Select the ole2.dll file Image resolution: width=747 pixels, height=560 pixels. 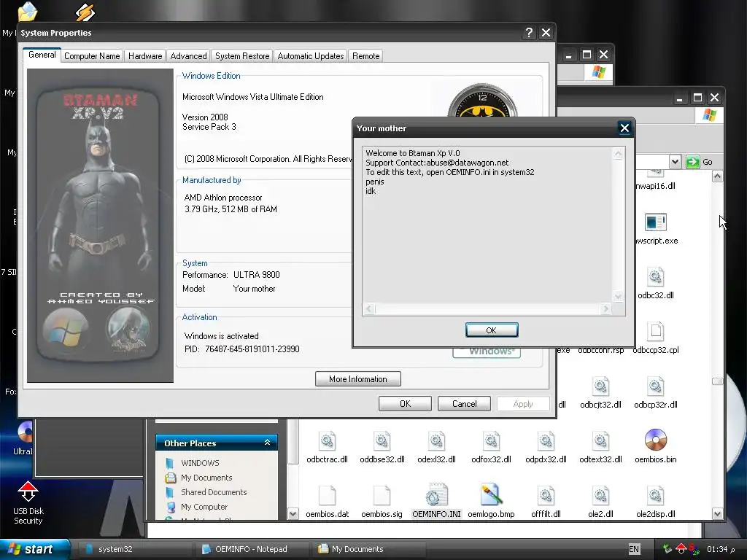[601, 501]
